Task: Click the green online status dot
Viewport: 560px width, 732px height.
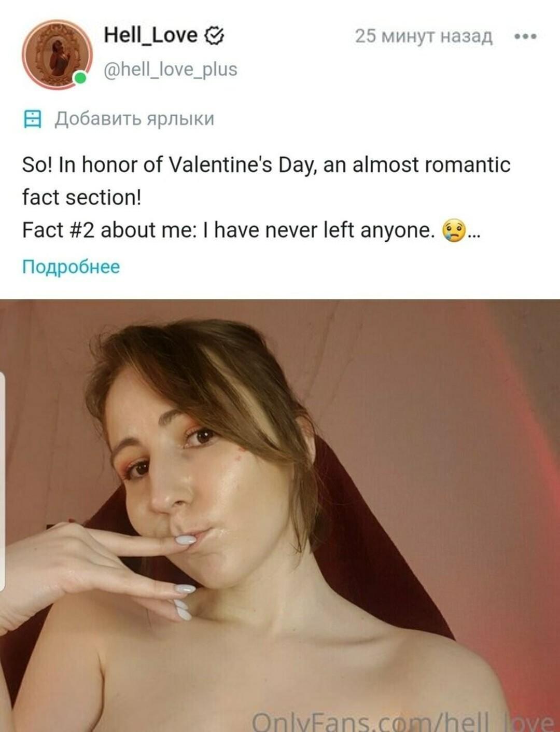Action: (x=80, y=78)
